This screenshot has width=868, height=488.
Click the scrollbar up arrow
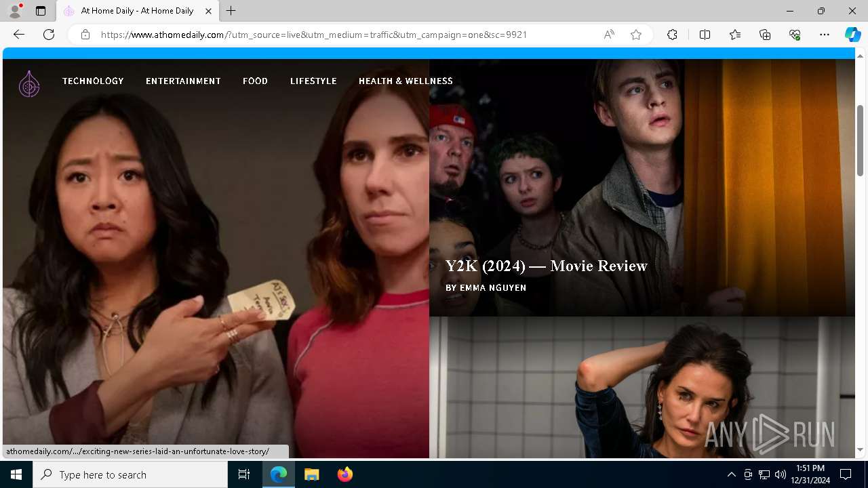coord(860,56)
